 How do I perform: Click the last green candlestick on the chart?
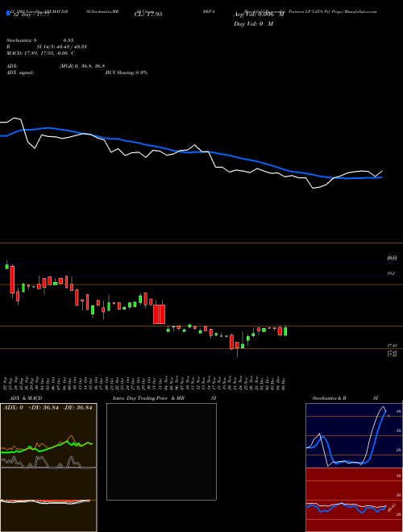tap(285, 331)
